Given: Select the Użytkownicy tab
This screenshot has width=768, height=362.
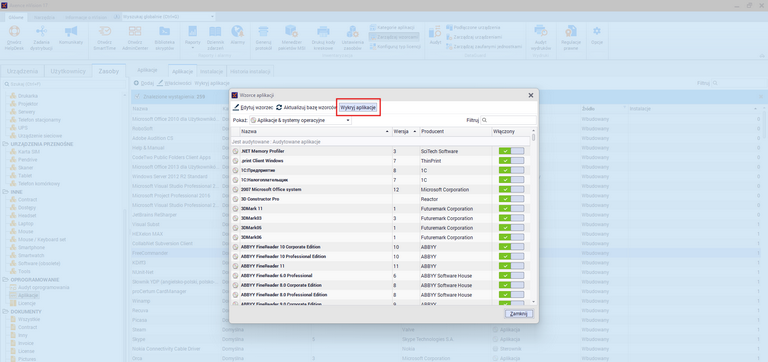Looking at the screenshot, I should [68, 71].
